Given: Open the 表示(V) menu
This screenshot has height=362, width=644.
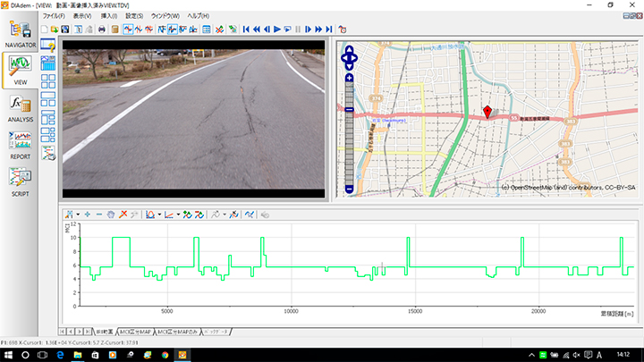Looking at the screenshot, I should pyautogui.click(x=82, y=16).
